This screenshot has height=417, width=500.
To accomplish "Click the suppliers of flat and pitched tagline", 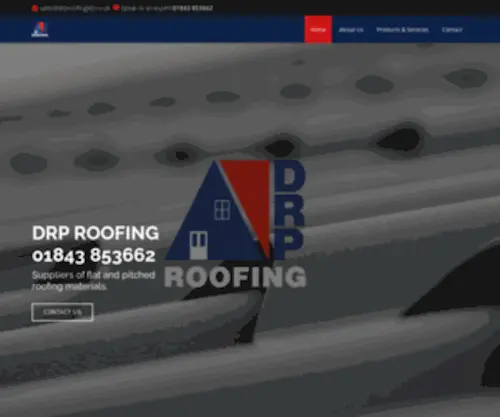I will tap(94, 281).
